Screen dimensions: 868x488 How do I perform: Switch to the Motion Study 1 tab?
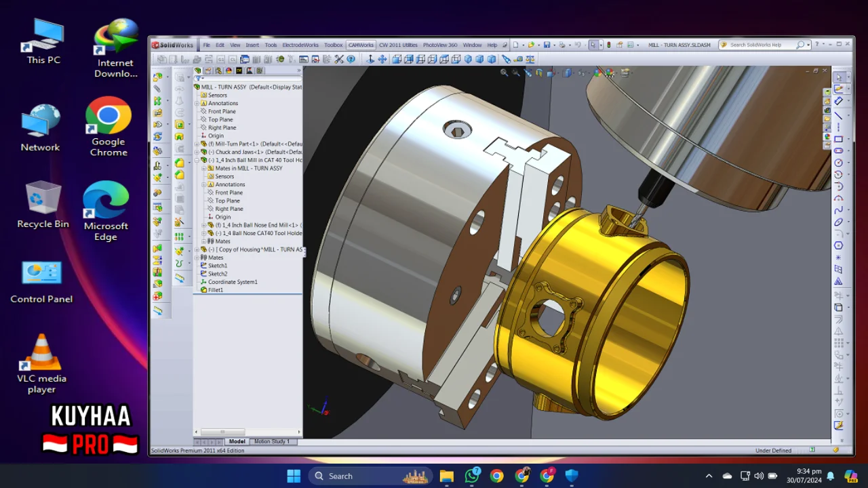point(272,441)
